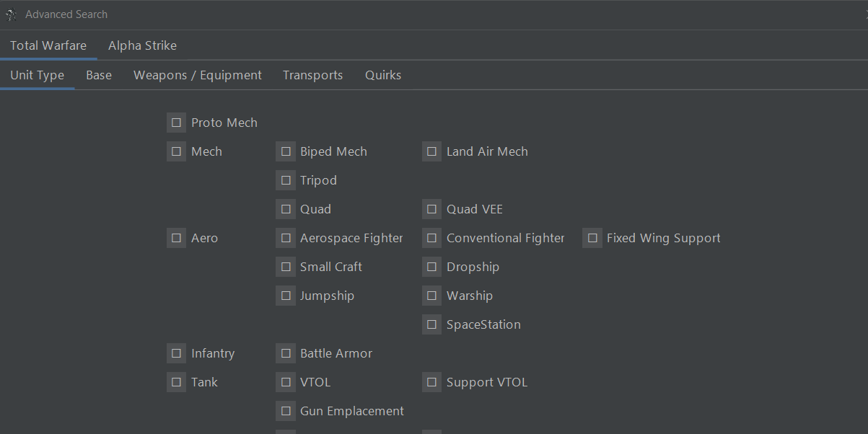Select the Battle Armor filter

click(x=286, y=353)
